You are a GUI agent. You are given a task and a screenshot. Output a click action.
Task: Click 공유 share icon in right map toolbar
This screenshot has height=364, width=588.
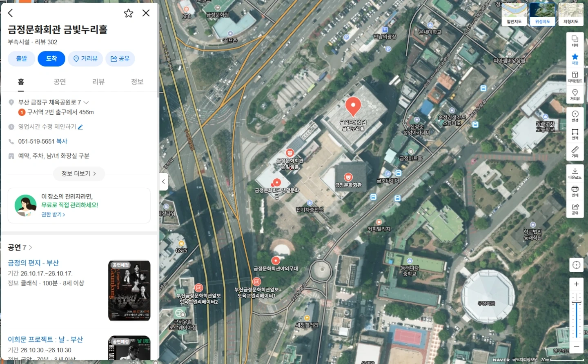[575, 209]
